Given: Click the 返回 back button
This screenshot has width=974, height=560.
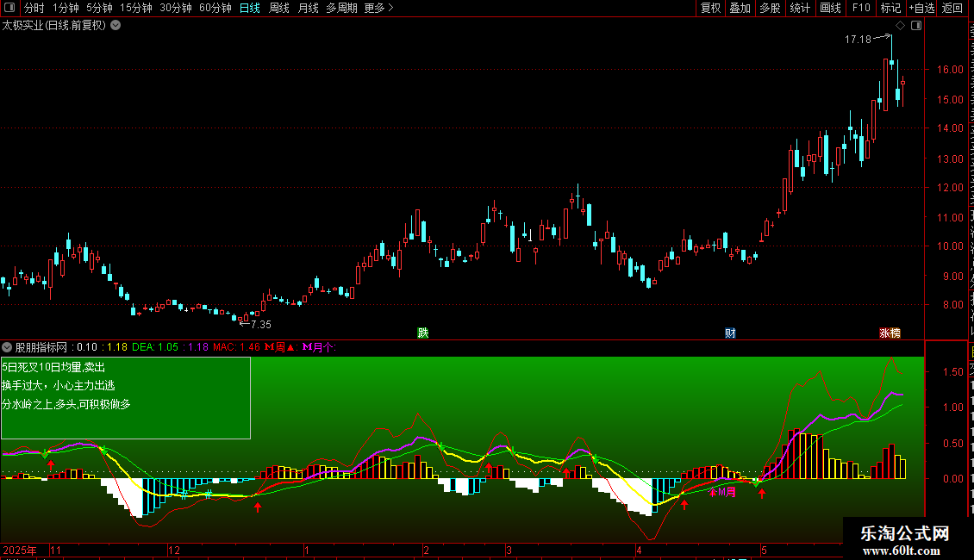Looking at the screenshot, I should coord(952,8).
